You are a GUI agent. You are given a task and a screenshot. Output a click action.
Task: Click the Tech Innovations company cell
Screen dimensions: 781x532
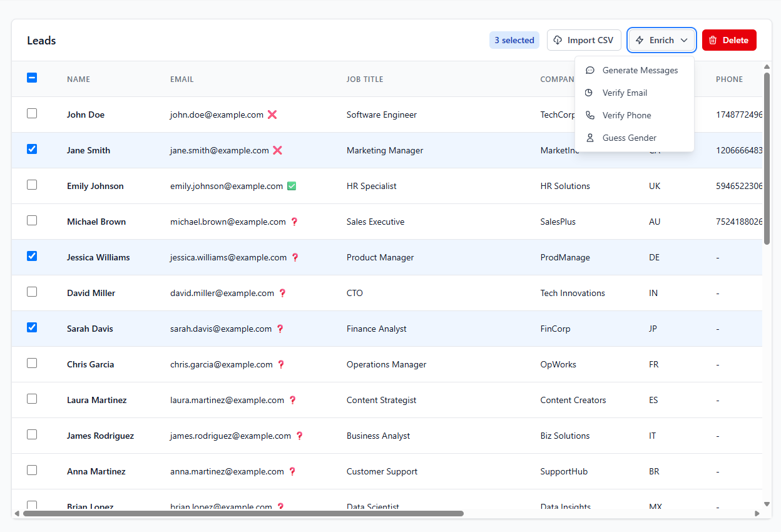(x=573, y=293)
